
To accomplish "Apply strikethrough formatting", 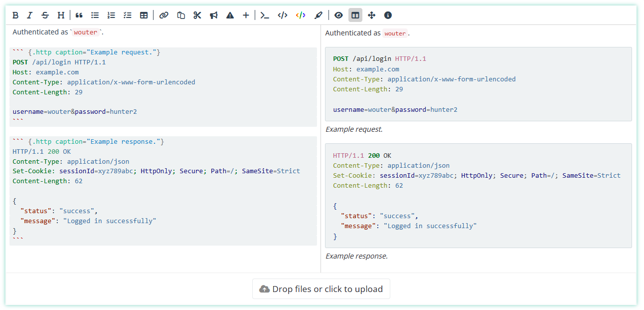I will click(45, 15).
